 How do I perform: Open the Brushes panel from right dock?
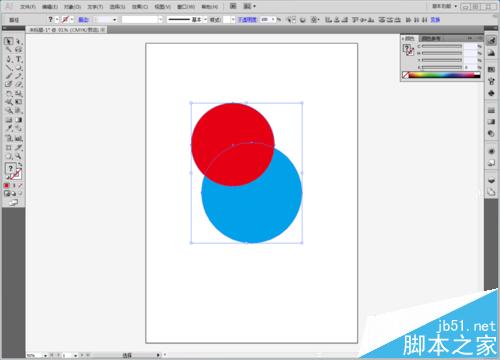pos(491,81)
